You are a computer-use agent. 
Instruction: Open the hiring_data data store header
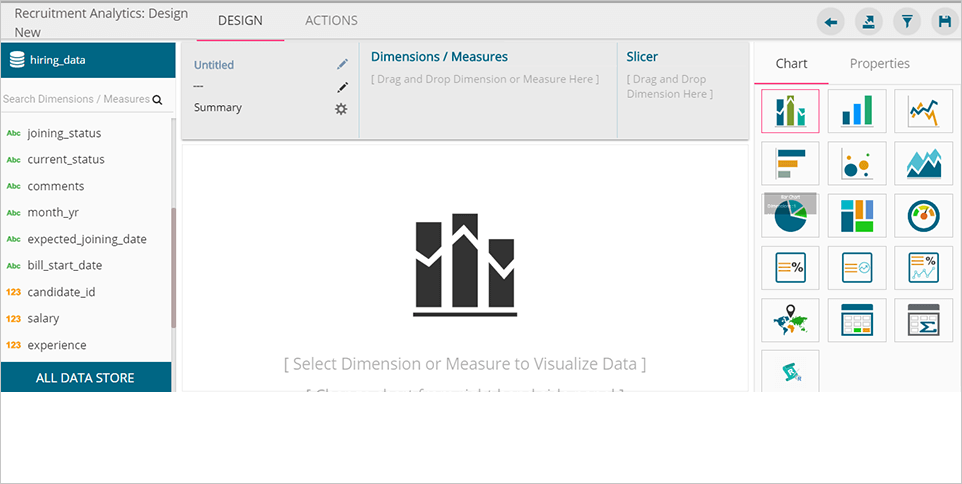point(88,60)
